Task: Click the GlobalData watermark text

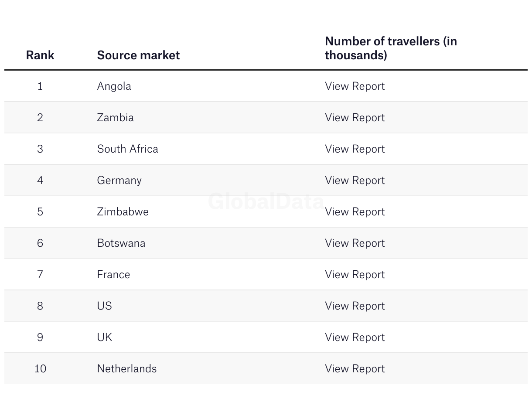Action: 266,201
